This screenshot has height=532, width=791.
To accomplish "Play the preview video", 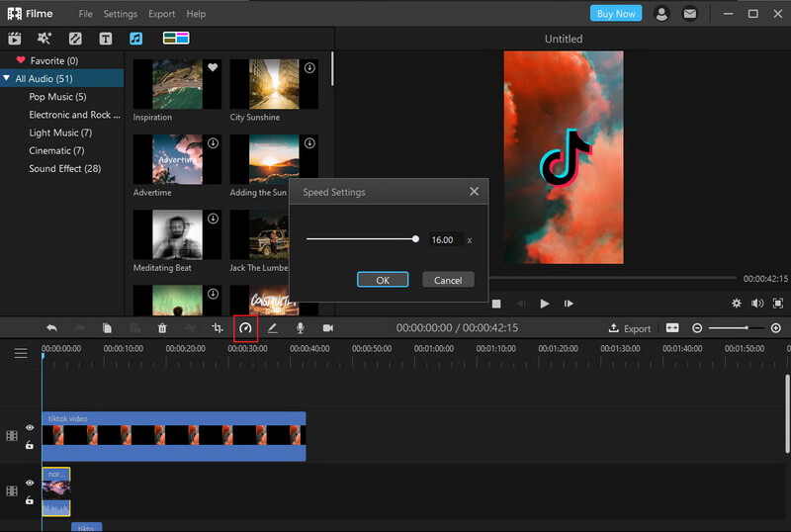I will pyautogui.click(x=545, y=304).
